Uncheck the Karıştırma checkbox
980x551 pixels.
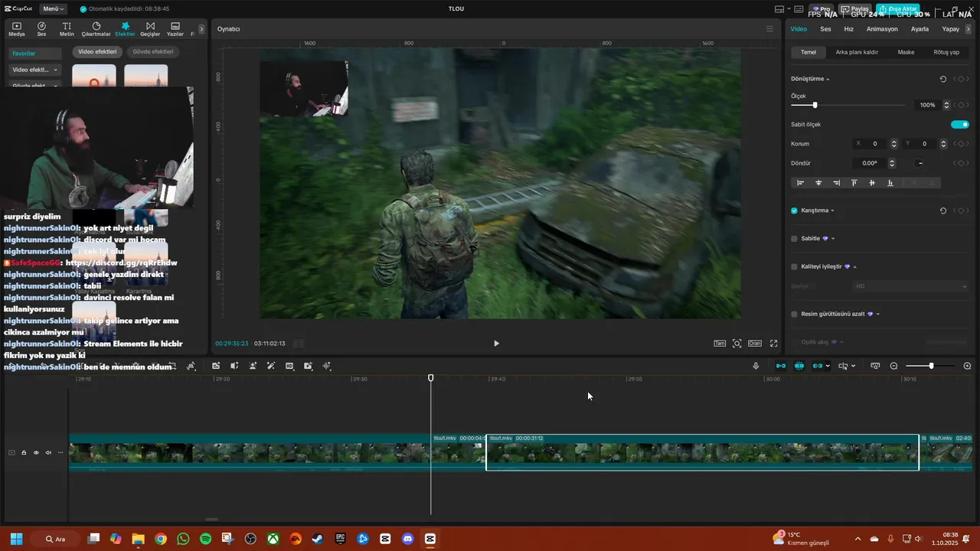click(794, 210)
